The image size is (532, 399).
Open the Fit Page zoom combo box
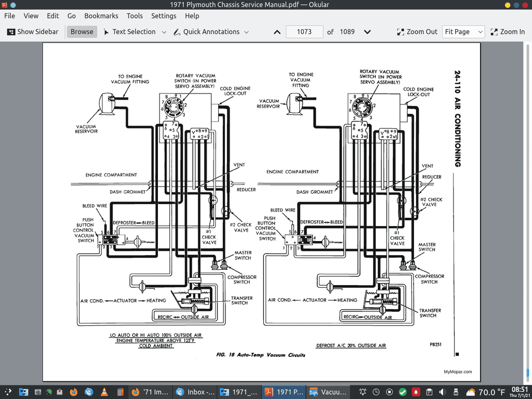coord(463,32)
